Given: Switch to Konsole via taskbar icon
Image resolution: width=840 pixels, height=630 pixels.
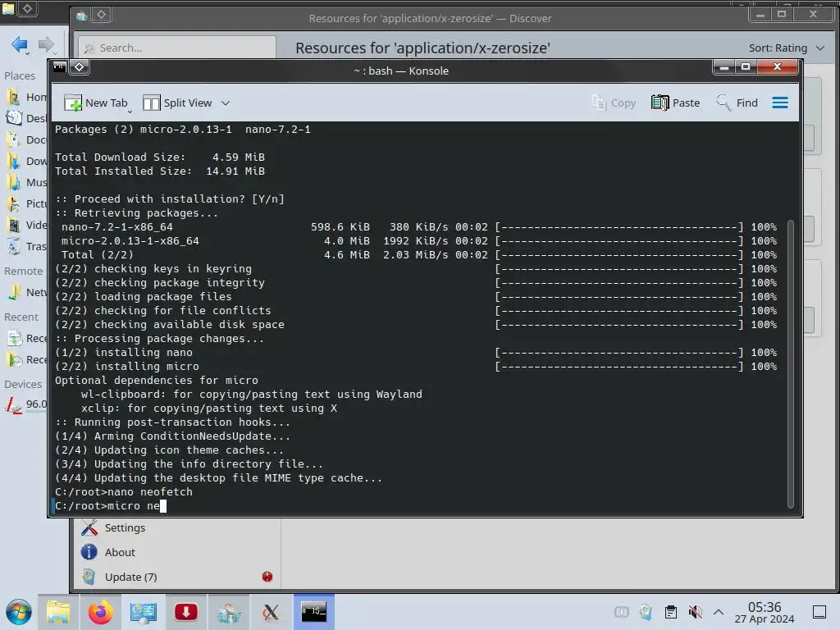Looking at the screenshot, I should (314, 612).
